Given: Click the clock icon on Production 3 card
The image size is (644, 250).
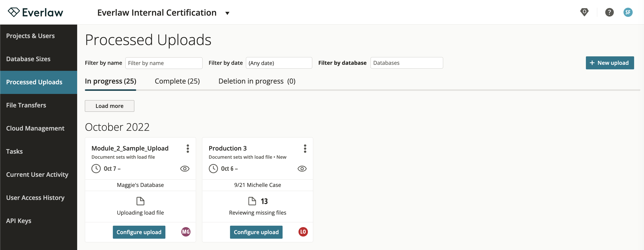Looking at the screenshot, I should (x=213, y=169).
